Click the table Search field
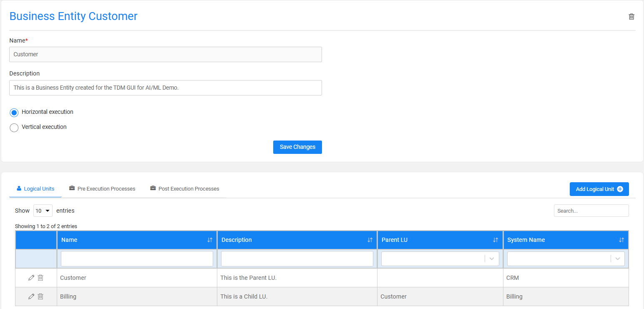 (x=591, y=211)
